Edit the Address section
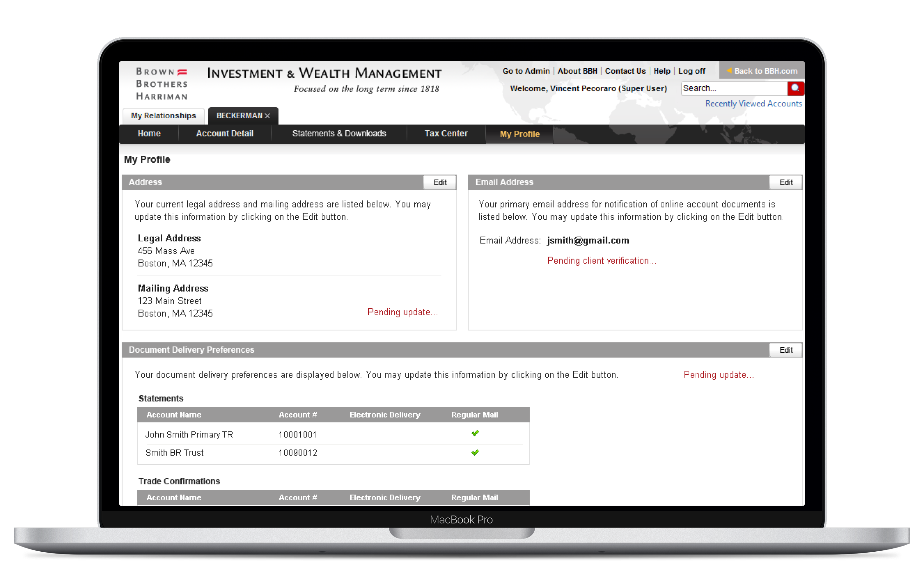The image size is (924, 571). coord(439,182)
